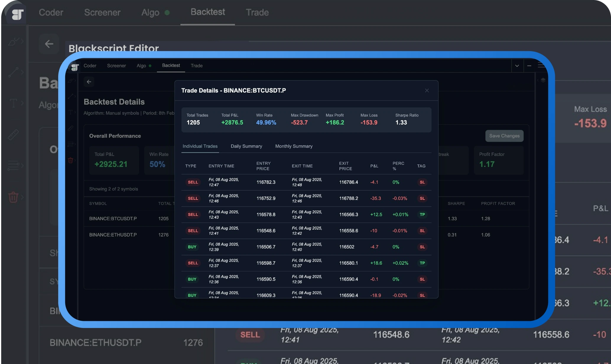Select the brush drawing tool in inner sidebar
Viewport: 611px width, 364px height.
point(70,81)
